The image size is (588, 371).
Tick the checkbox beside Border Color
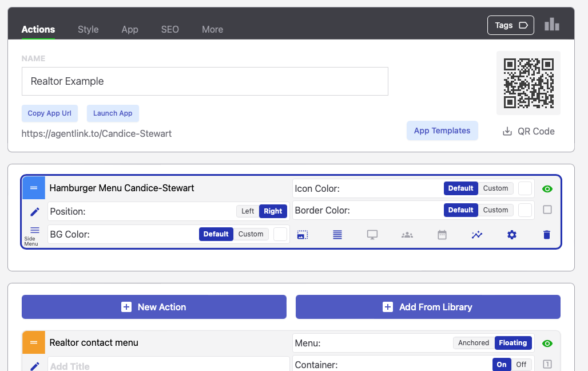(x=547, y=210)
